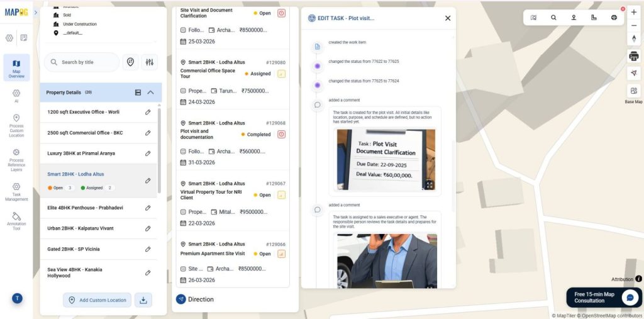Image resolution: width=644 pixels, height=319 pixels.
Task: Expand the sidebar using the arrow beside the MAPOG logo
Action: coord(35,13)
